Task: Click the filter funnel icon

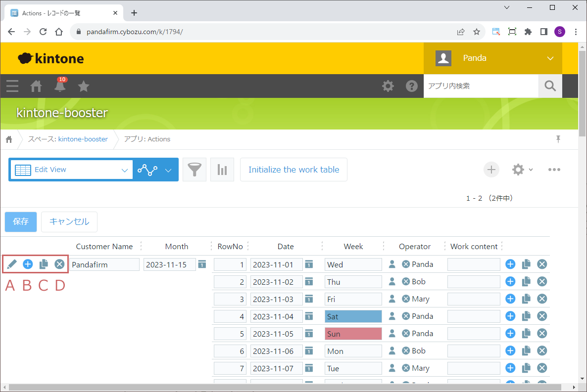Action: coord(195,170)
